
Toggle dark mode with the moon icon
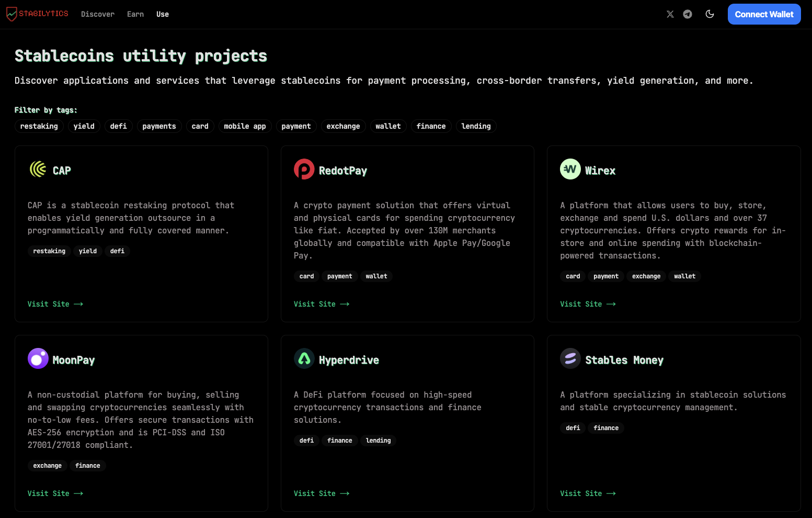tap(710, 14)
